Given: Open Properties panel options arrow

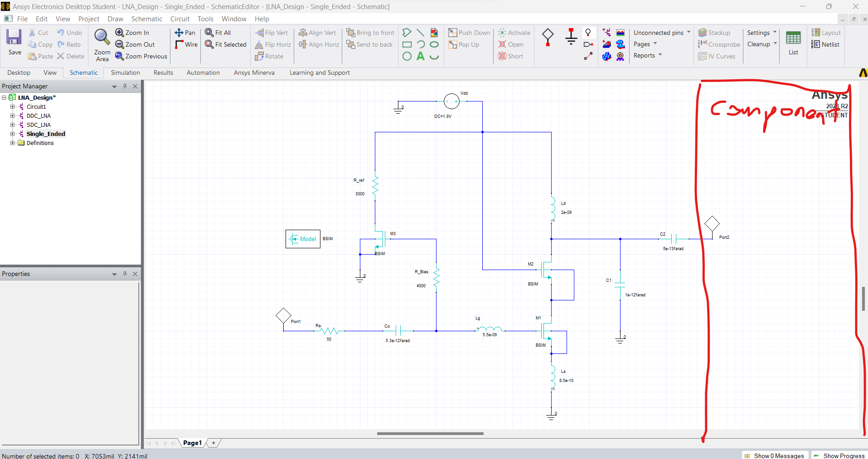Looking at the screenshot, I should pyautogui.click(x=114, y=274).
